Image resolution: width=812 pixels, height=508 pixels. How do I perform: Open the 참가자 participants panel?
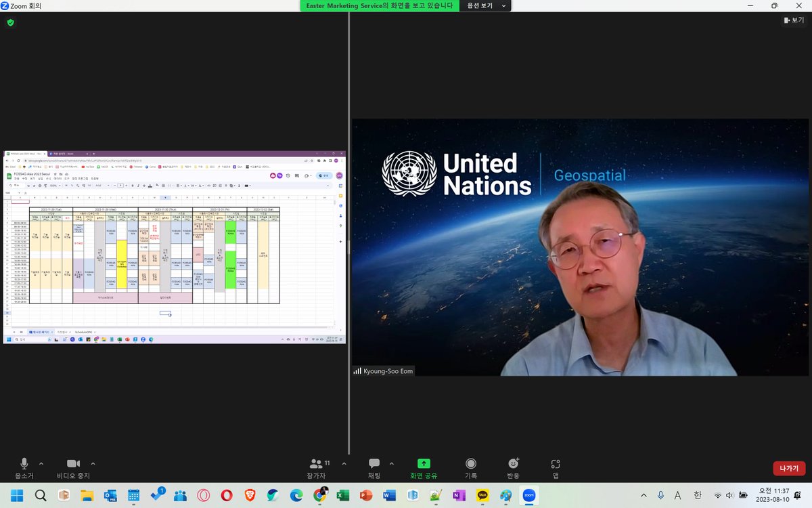[319, 468]
